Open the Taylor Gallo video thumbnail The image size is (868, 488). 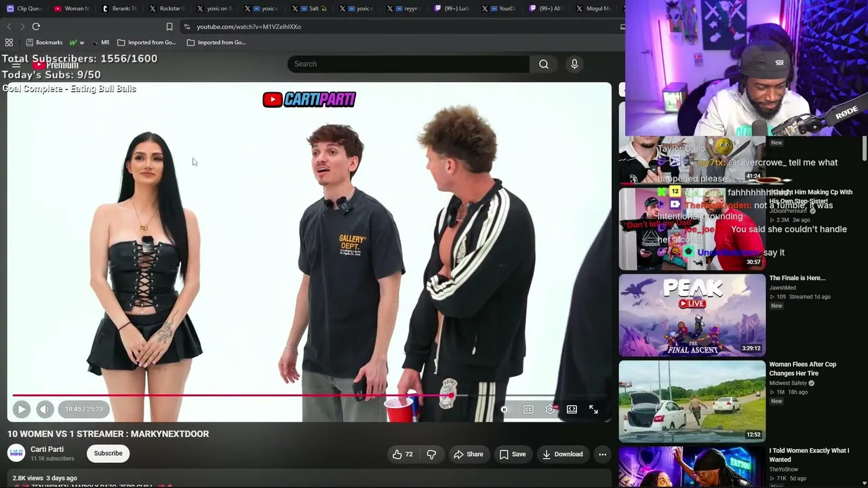point(692,160)
